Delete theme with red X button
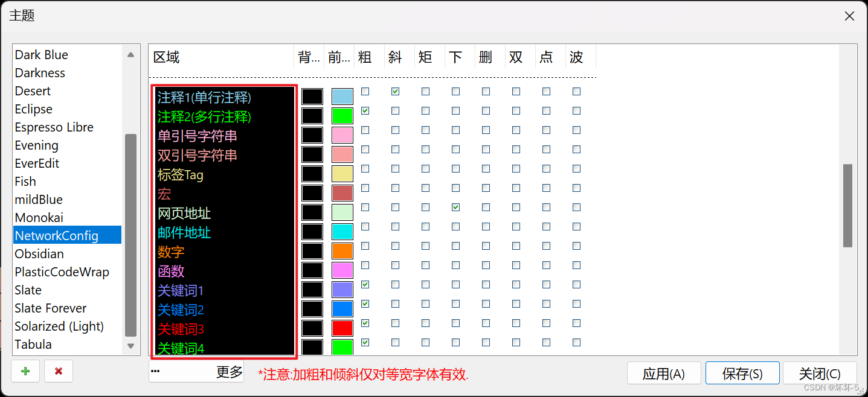This screenshot has height=397, width=868. tap(59, 371)
